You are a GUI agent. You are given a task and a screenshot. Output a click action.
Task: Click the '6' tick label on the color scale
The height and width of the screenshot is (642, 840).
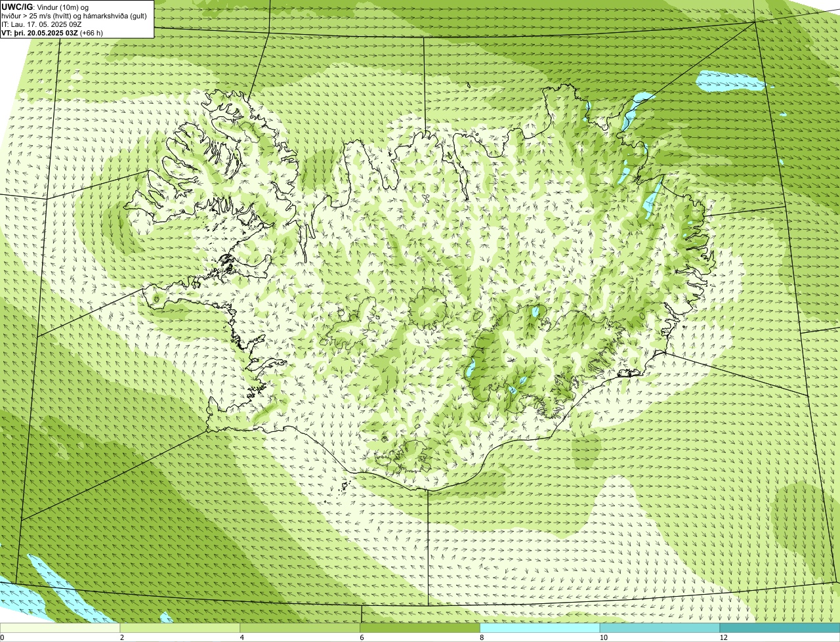pyautogui.click(x=362, y=637)
